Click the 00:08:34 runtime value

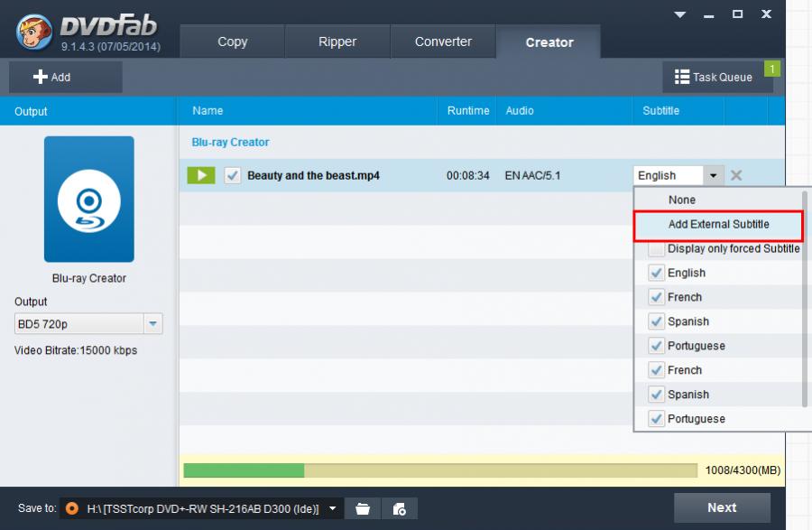[x=467, y=176]
